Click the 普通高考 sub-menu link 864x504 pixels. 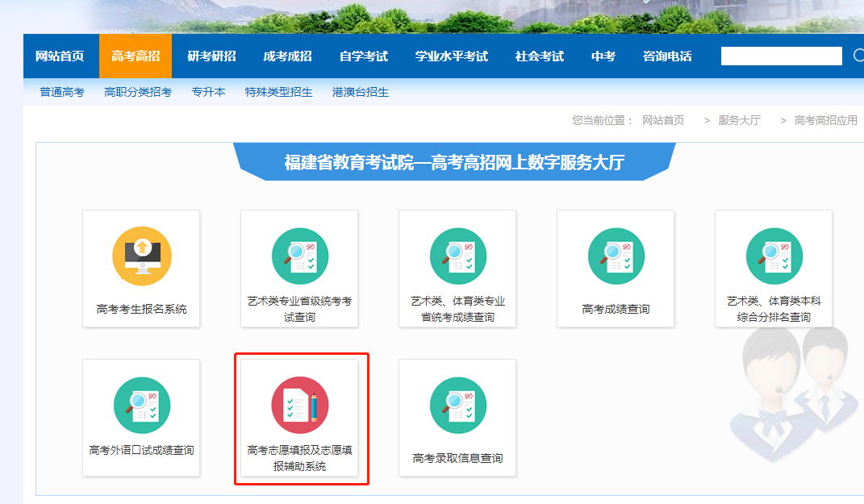pos(61,92)
